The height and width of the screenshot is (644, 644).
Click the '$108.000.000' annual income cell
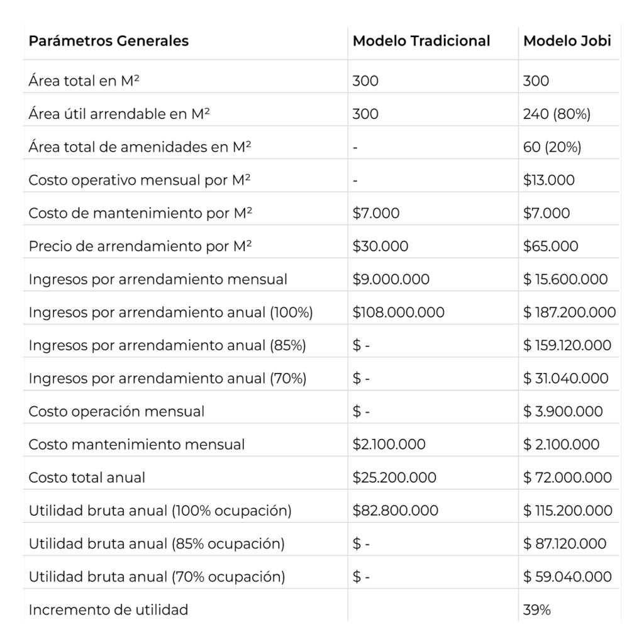[398, 313]
